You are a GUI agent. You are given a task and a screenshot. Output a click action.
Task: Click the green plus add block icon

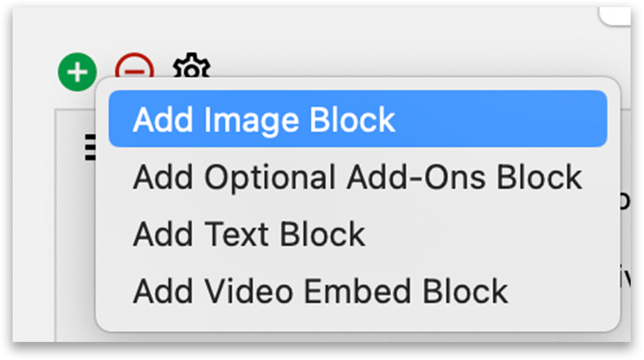78,72
